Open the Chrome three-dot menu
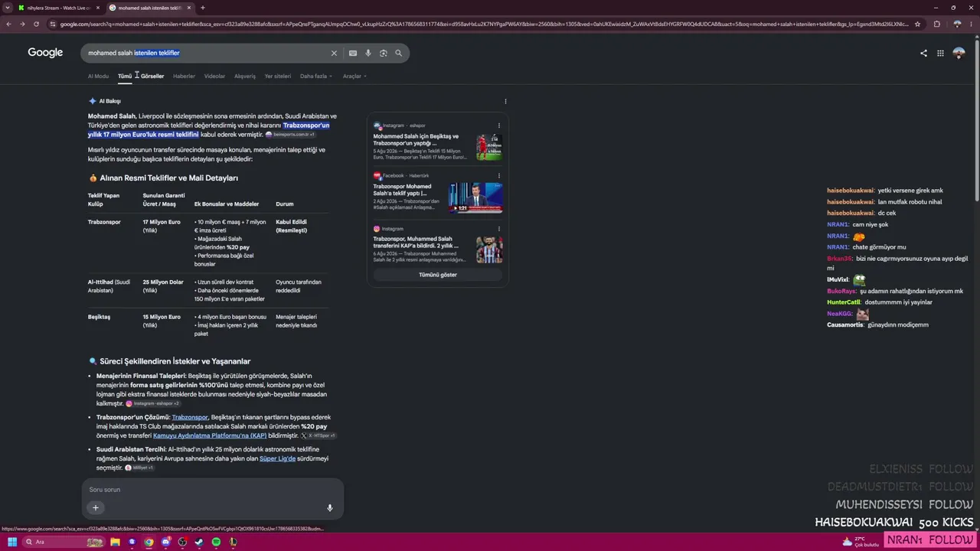Image resolution: width=980 pixels, height=551 pixels. point(972,24)
